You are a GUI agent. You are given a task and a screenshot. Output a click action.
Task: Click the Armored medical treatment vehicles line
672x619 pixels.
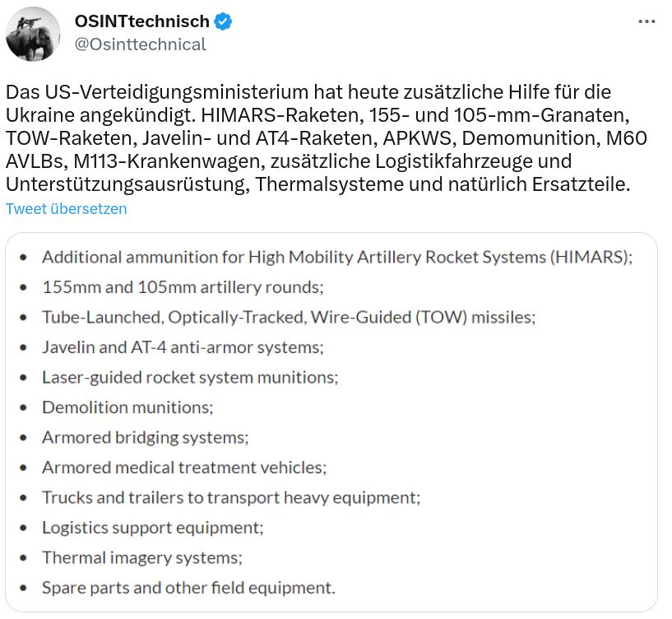pos(184,468)
